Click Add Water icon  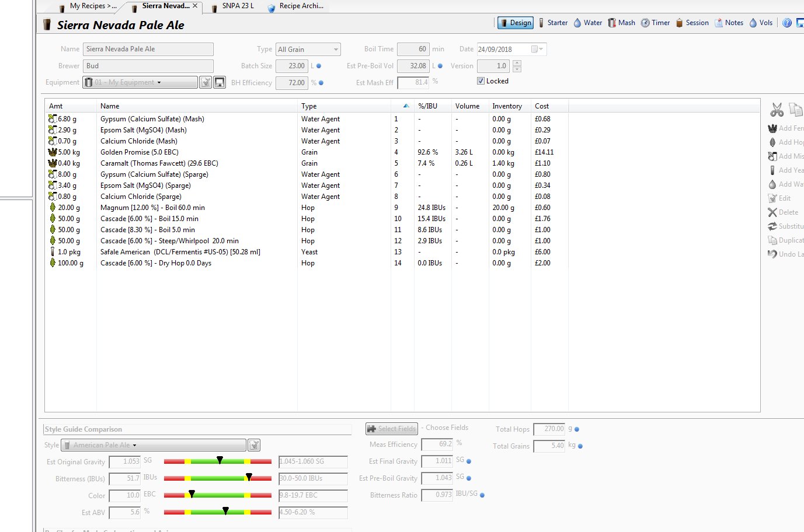[x=772, y=184]
